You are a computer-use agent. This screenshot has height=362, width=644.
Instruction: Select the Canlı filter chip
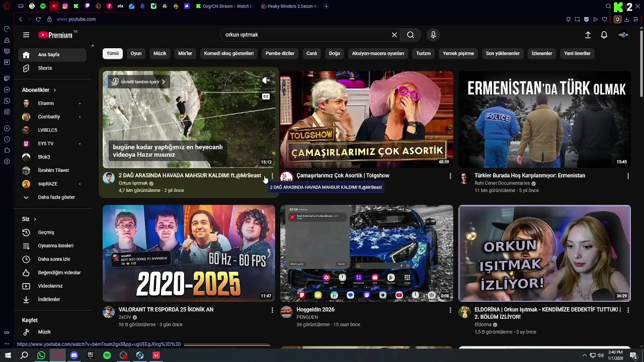point(311,53)
